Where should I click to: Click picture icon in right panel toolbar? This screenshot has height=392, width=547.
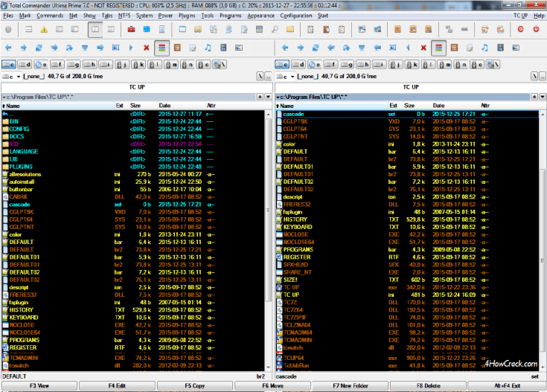tap(516, 48)
